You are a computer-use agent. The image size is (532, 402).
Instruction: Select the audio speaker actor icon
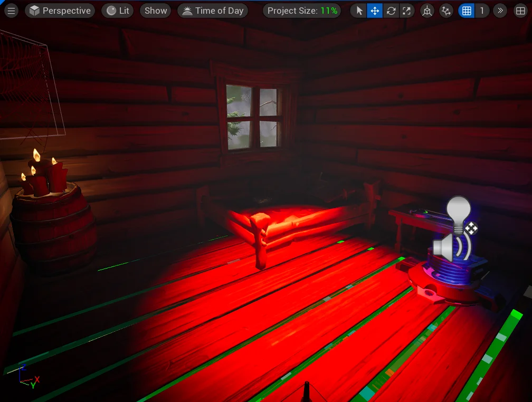(452, 247)
